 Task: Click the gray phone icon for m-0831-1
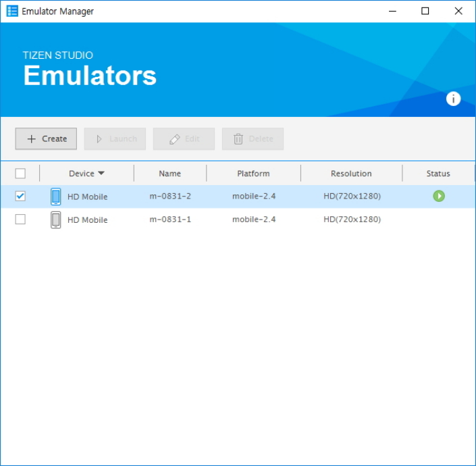(x=55, y=219)
